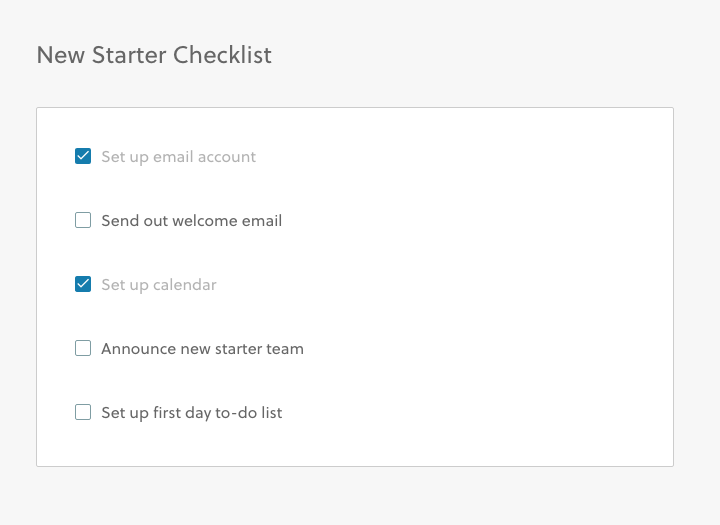Click the word 'Starter' in the title
Screen dimensions: 720x525
coord(129,55)
